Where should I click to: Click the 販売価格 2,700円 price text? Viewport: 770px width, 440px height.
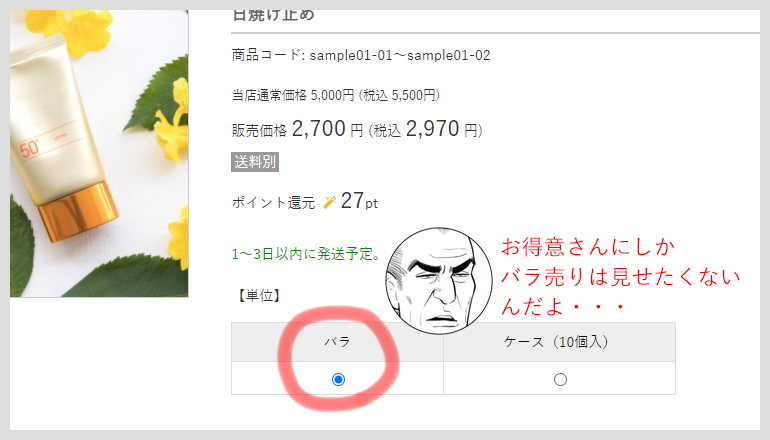(x=298, y=130)
